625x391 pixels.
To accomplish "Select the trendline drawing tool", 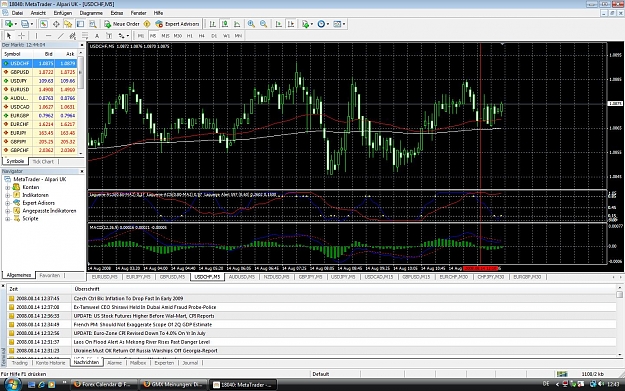I will (x=61, y=36).
